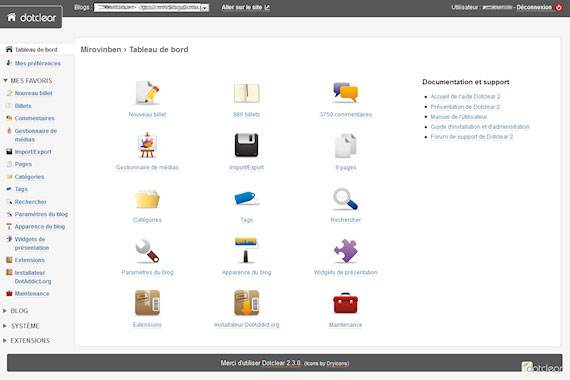This screenshot has height=380, width=570.
Task: Open the Extensions package box icon
Action: point(147,303)
